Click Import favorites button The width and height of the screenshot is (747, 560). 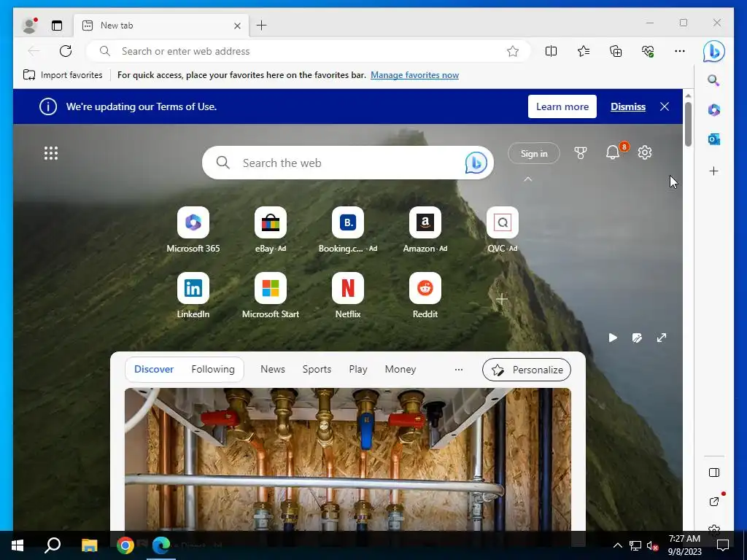pyautogui.click(x=63, y=75)
